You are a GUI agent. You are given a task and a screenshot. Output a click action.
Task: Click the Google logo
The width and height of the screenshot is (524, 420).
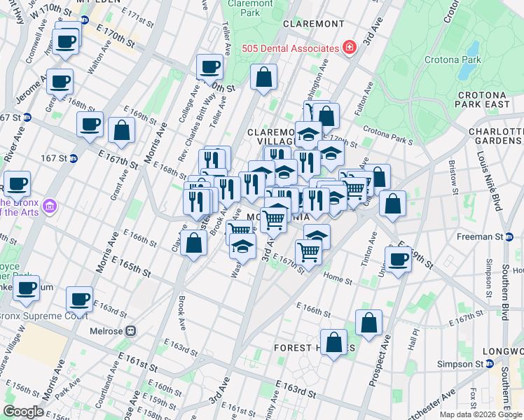pos(23,412)
